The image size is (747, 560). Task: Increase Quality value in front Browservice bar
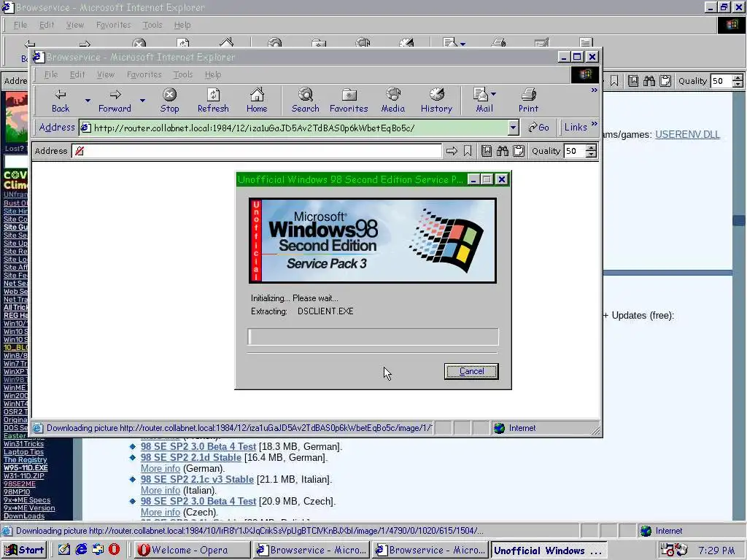tap(591, 147)
